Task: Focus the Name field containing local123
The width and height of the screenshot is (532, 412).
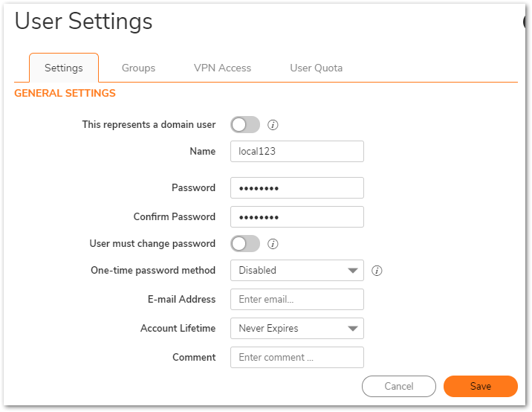Action: (x=296, y=152)
